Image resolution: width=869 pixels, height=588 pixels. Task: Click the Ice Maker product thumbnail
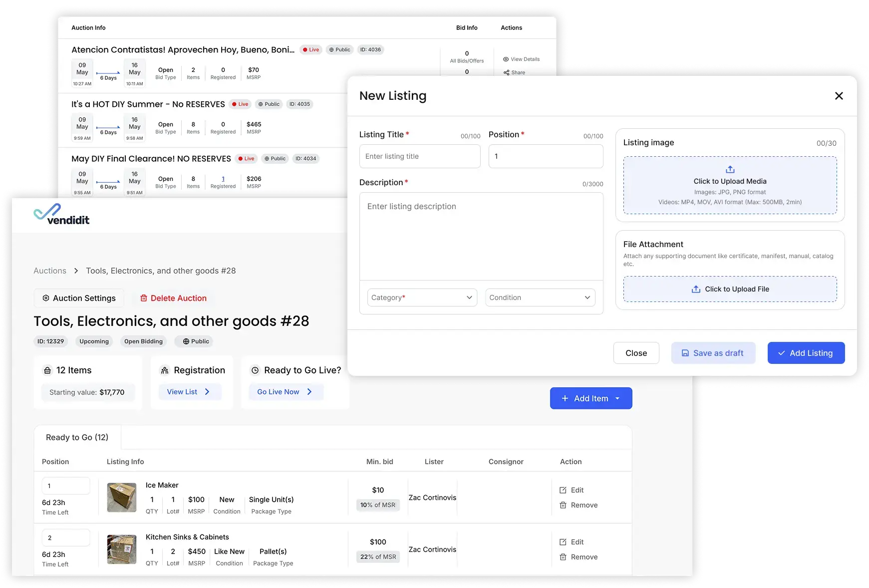click(x=122, y=497)
